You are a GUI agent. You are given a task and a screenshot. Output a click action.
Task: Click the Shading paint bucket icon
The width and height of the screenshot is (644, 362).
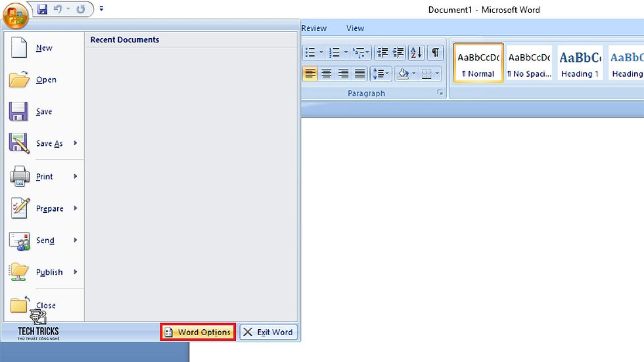(403, 74)
